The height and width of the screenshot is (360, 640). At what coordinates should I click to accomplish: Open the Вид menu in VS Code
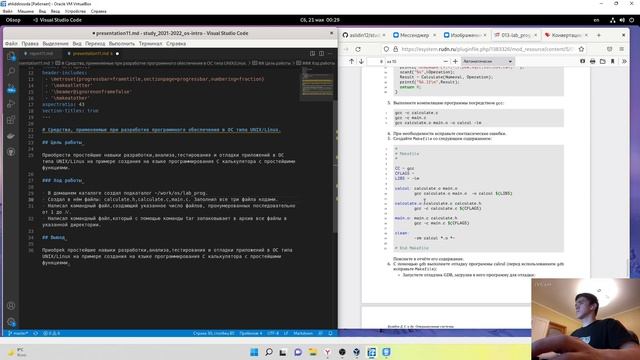pyautogui.click(x=77, y=44)
